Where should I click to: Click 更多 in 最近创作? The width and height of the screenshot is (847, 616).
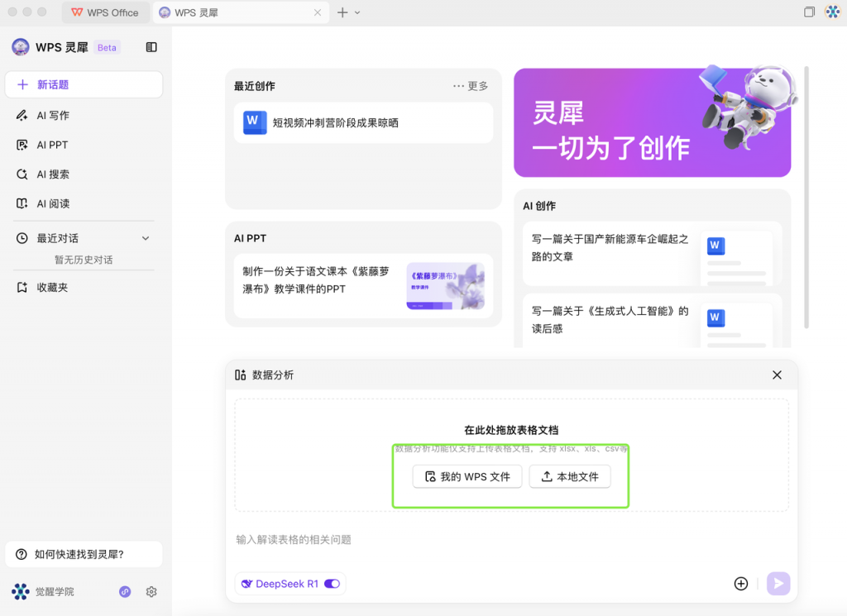click(471, 86)
